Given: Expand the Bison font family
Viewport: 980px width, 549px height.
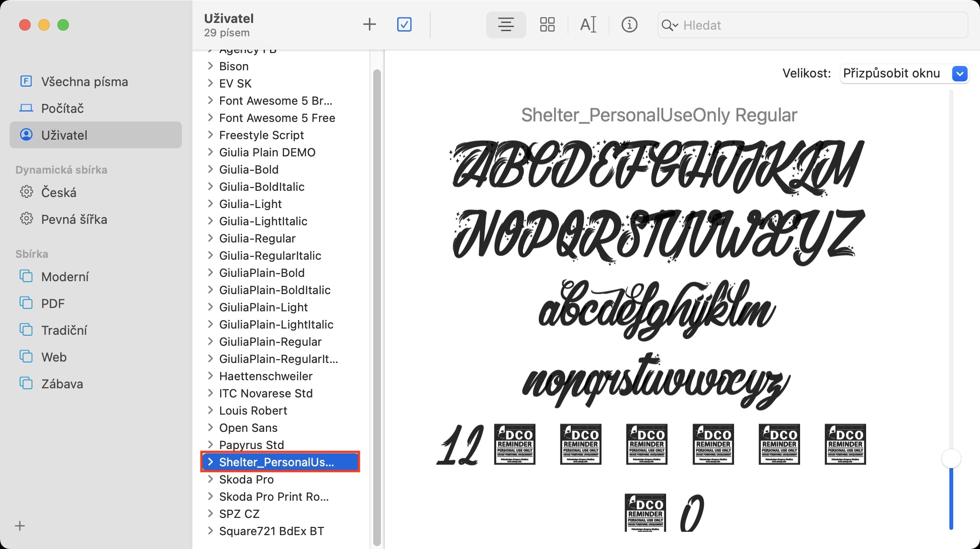Looking at the screenshot, I should [x=210, y=66].
